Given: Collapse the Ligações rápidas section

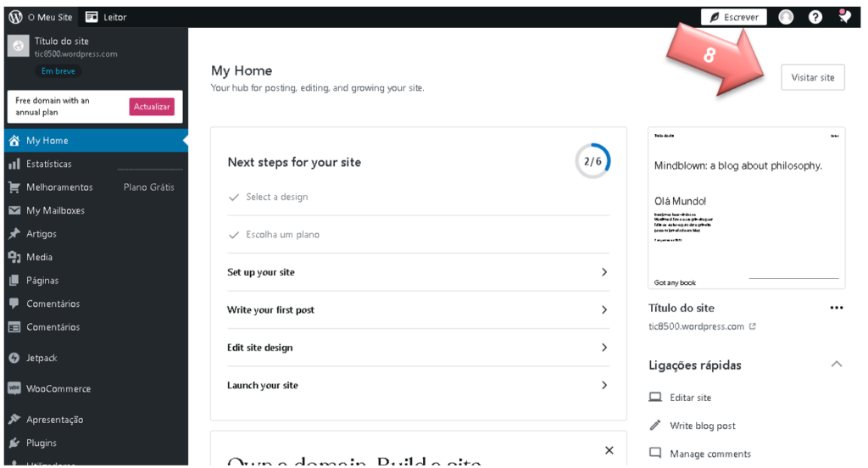Looking at the screenshot, I should click(x=837, y=365).
